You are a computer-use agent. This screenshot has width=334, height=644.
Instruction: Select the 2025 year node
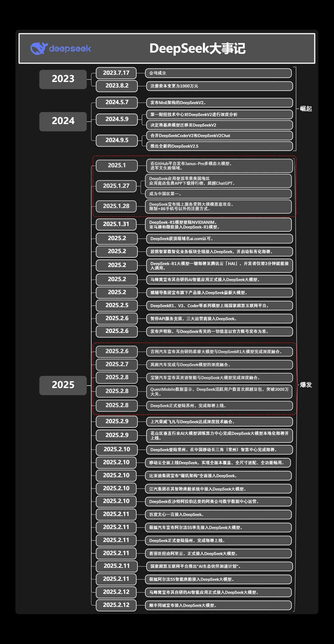[x=63, y=385]
